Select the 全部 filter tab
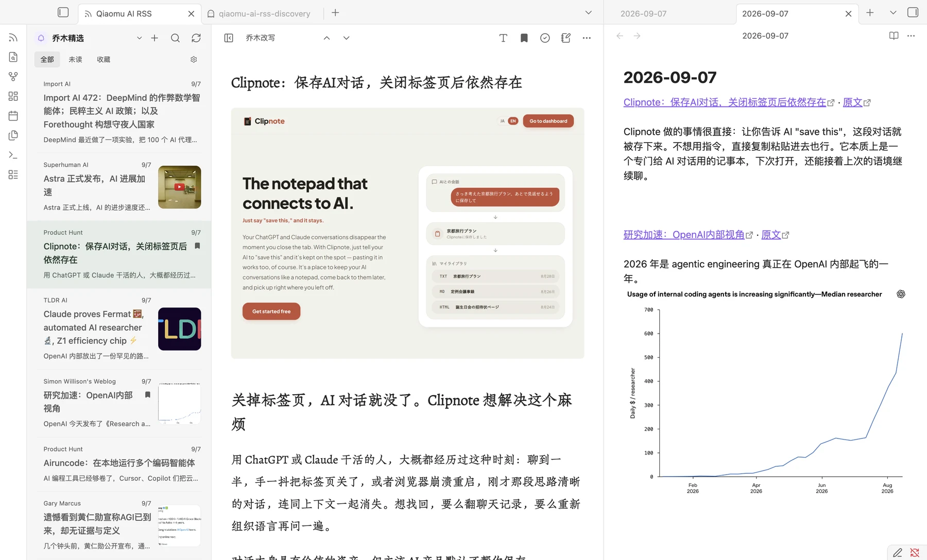927x560 pixels. pos(47,60)
